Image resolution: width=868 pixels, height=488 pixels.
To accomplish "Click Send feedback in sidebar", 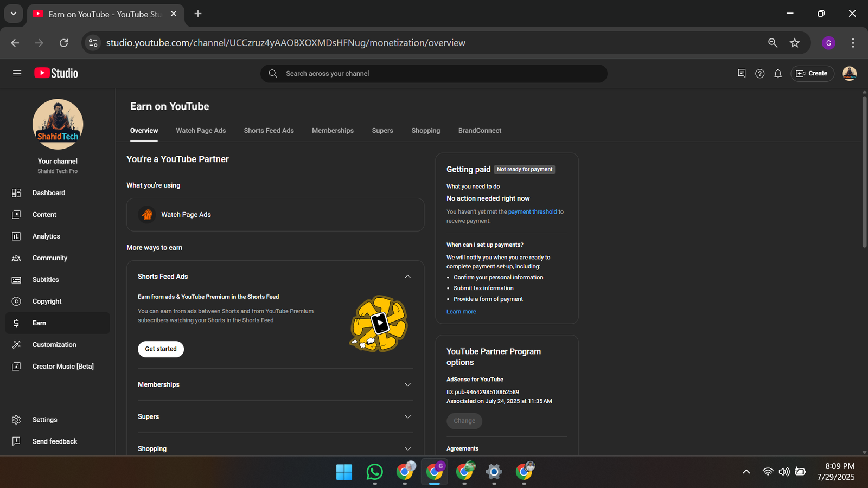I will click(x=58, y=441).
